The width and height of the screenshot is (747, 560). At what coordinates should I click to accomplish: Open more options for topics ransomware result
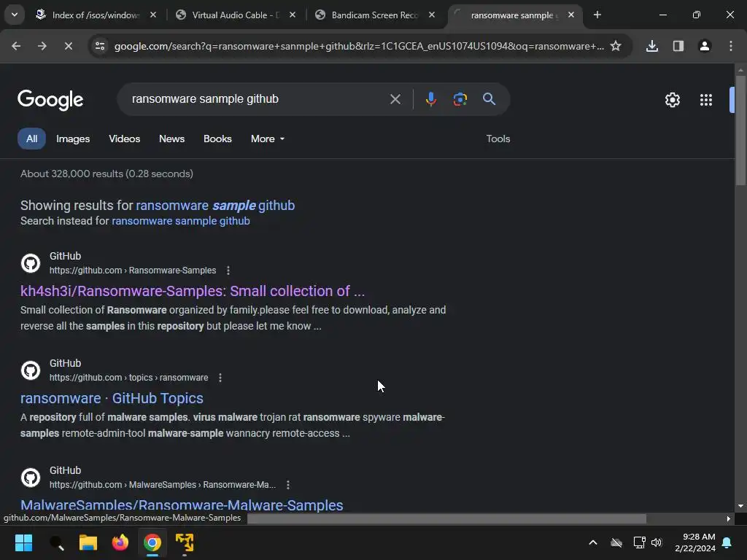pyautogui.click(x=220, y=378)
